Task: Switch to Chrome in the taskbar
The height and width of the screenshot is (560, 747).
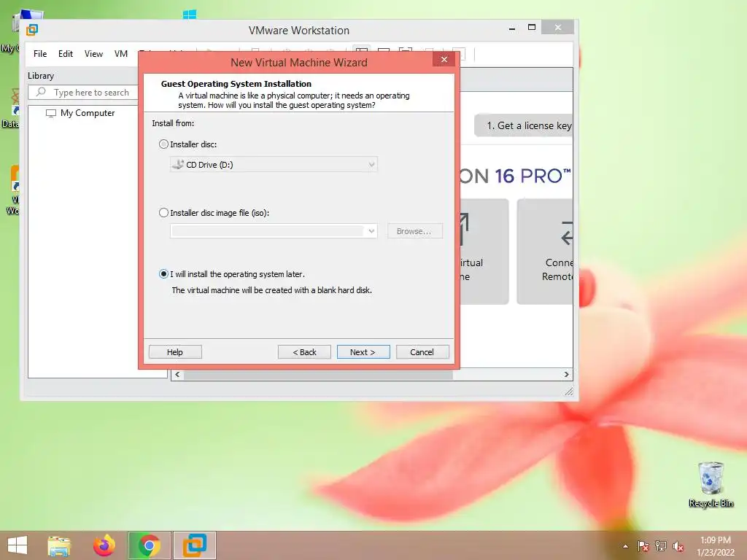Action: pyautogui.click(x=150, y=545)
